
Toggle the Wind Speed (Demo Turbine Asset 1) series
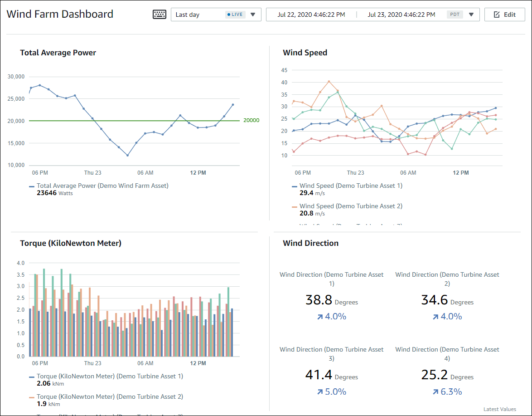(x=350, y=185)
